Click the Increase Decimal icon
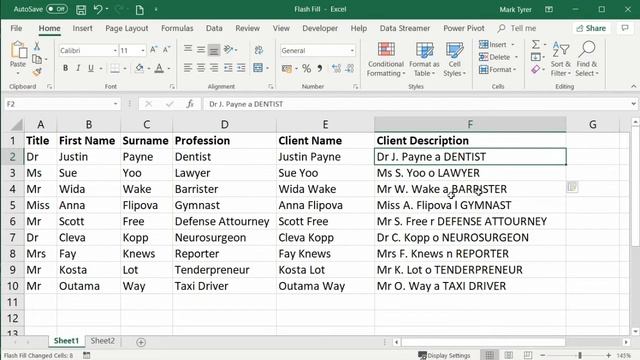 (x=336, y=69)
